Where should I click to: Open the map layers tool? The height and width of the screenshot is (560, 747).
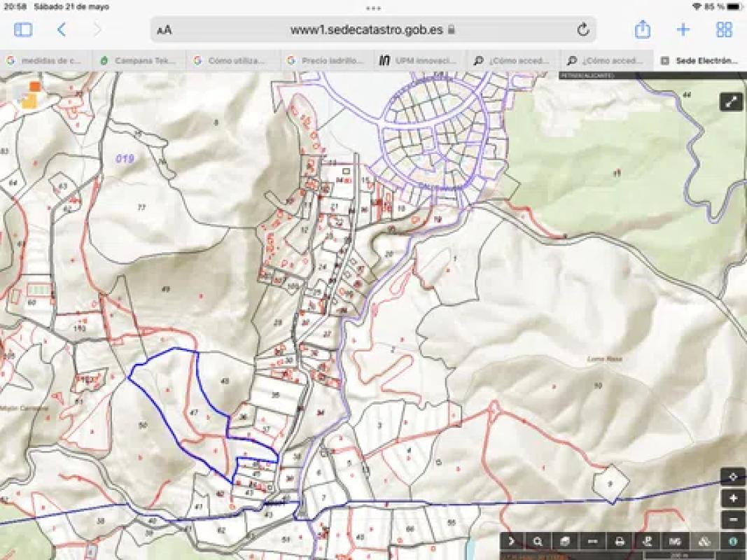[565, 541]
